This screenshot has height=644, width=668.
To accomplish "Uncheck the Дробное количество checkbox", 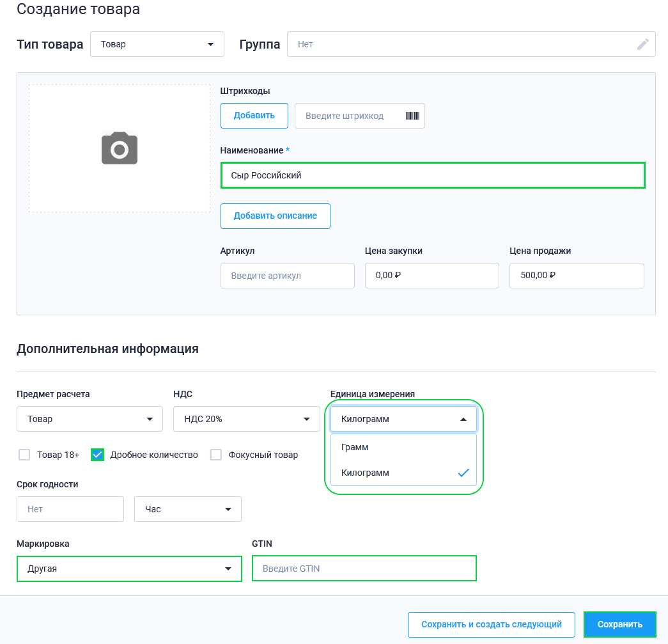I will click(98, 455).
